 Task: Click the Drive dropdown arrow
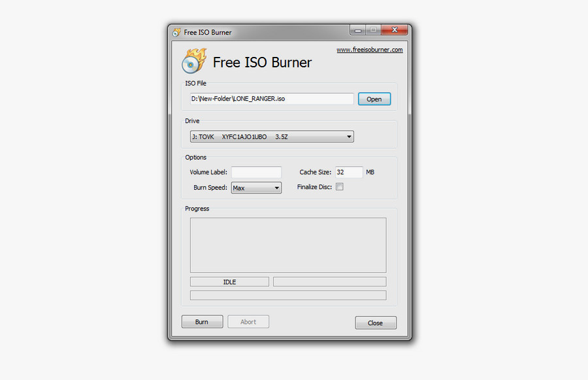pos(350,137)
